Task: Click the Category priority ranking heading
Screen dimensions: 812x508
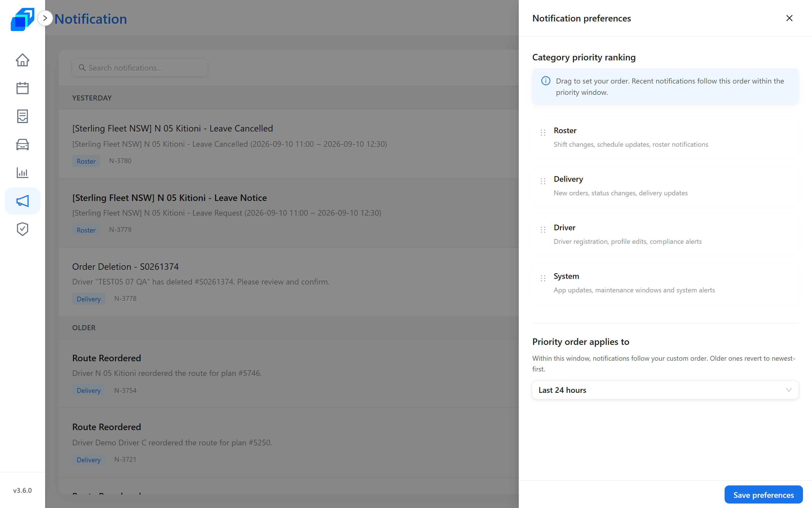Action: click(584, 58)
